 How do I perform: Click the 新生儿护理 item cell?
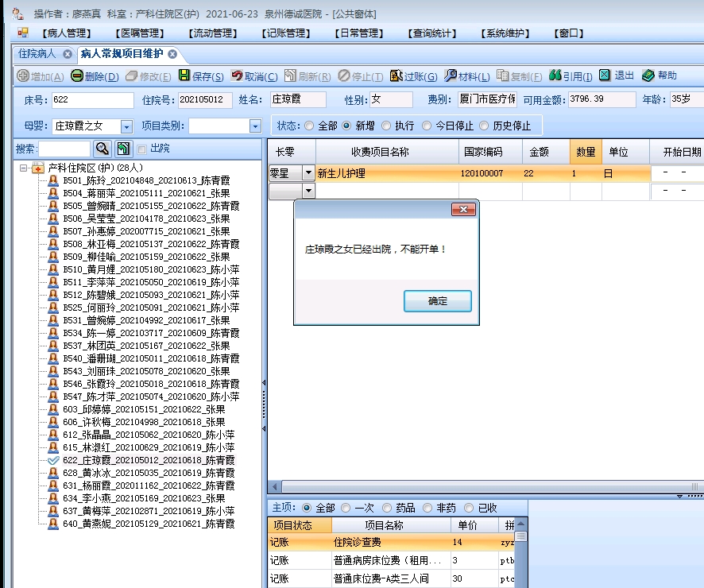click(387, 173)
